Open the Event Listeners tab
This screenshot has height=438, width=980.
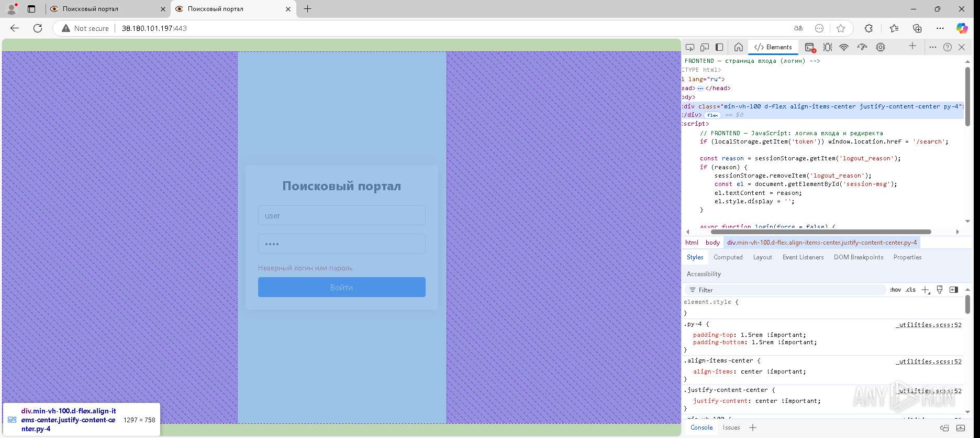[803, 257]
